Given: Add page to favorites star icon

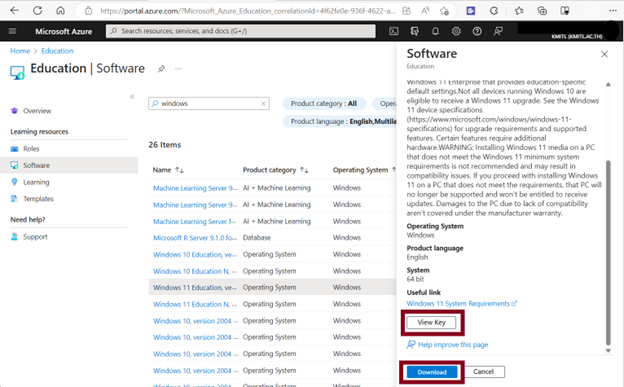Looking at the screenshot, I should (x=445, y=11).
